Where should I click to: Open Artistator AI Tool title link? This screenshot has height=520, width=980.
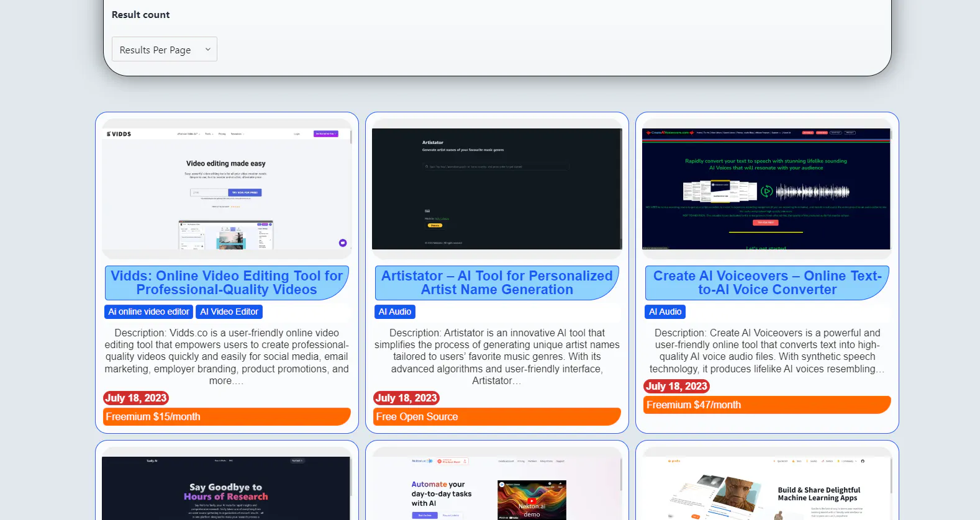point(497,282)
